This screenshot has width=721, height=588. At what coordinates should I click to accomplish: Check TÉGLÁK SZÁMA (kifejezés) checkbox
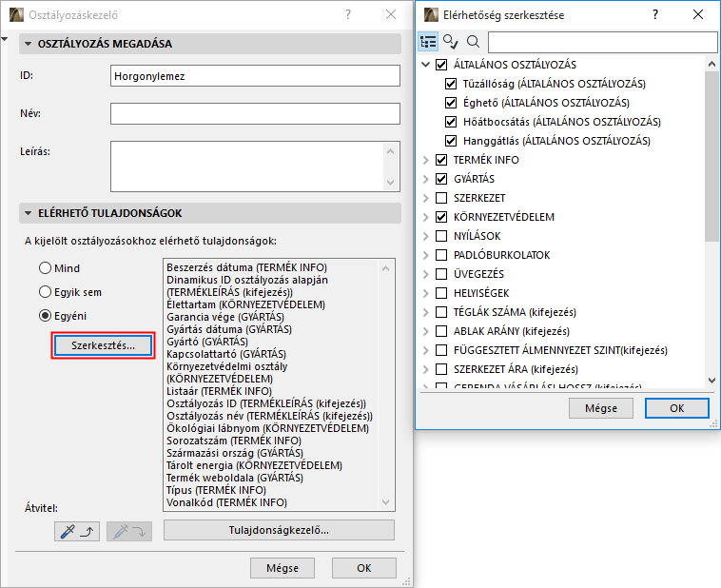[x=441, y=312]
